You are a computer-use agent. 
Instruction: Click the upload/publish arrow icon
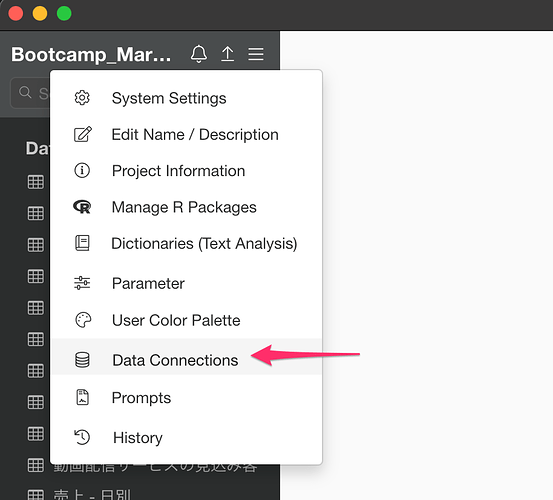coord(227,54)
